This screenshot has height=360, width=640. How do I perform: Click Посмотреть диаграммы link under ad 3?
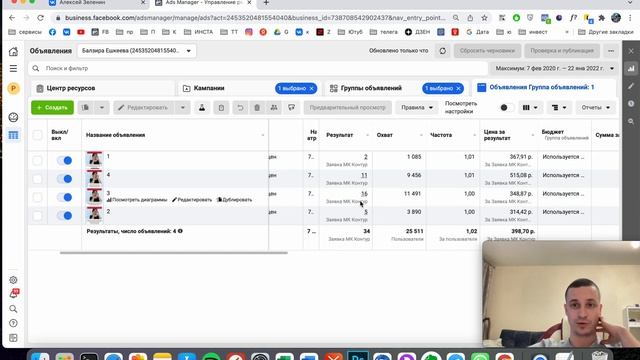(x=137, y=200)
